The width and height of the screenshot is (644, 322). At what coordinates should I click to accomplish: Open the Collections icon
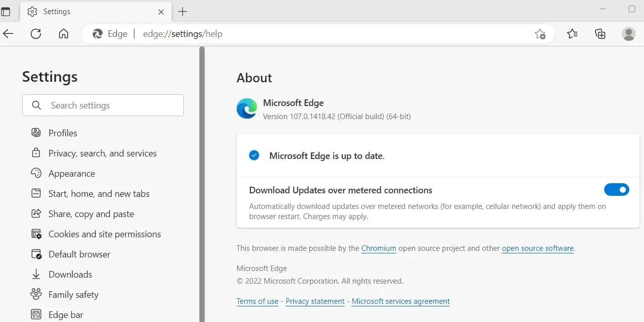tap(600, 34)
